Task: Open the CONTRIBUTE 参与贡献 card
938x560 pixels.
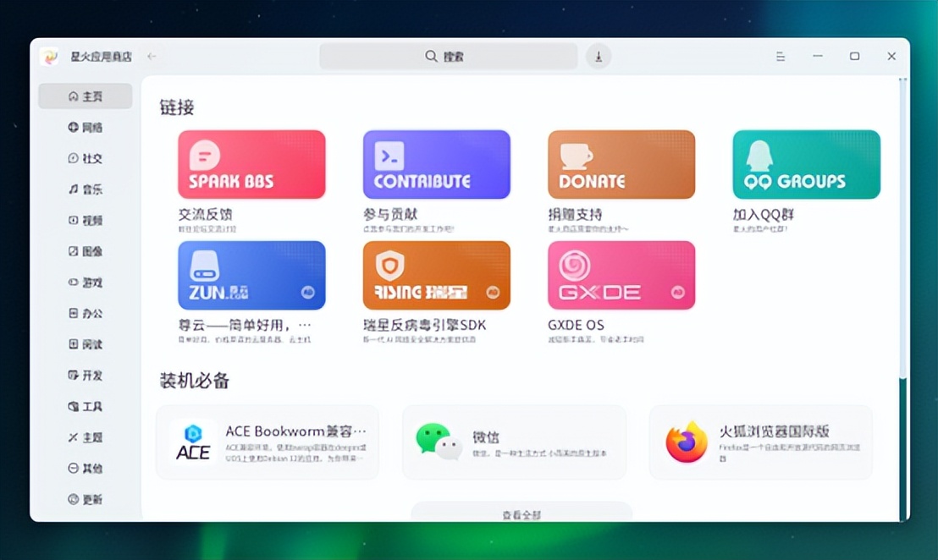Action: point(436,163)
